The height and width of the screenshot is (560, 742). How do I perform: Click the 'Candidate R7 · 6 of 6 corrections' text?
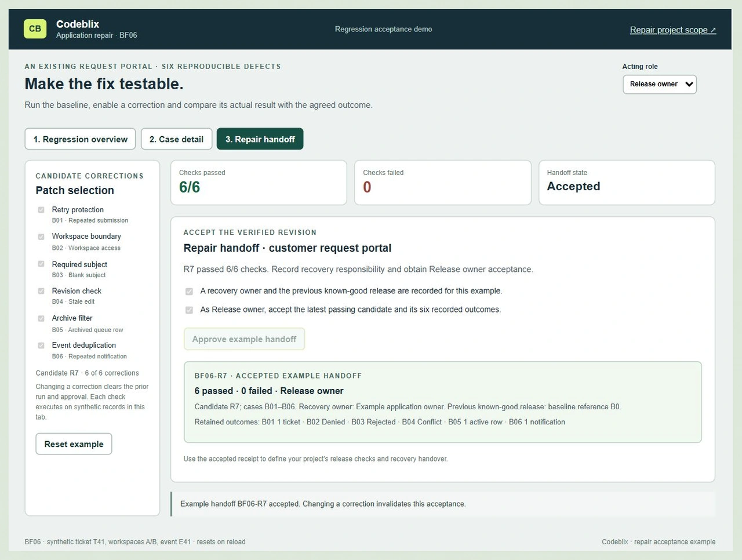pos(87,373)
